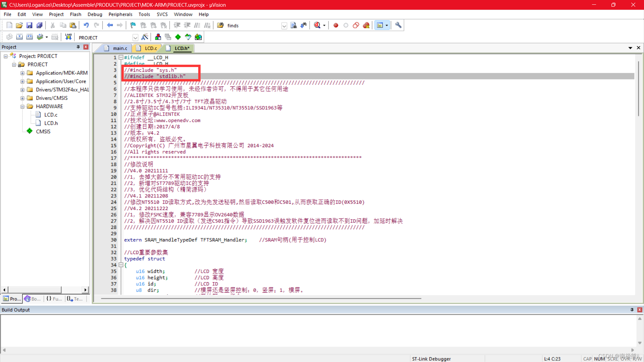Image resolution: width=644 pixels, height=362 pixels.
Task: Expand the Drivers/CMSIS tree node
Action: (22, 98)
